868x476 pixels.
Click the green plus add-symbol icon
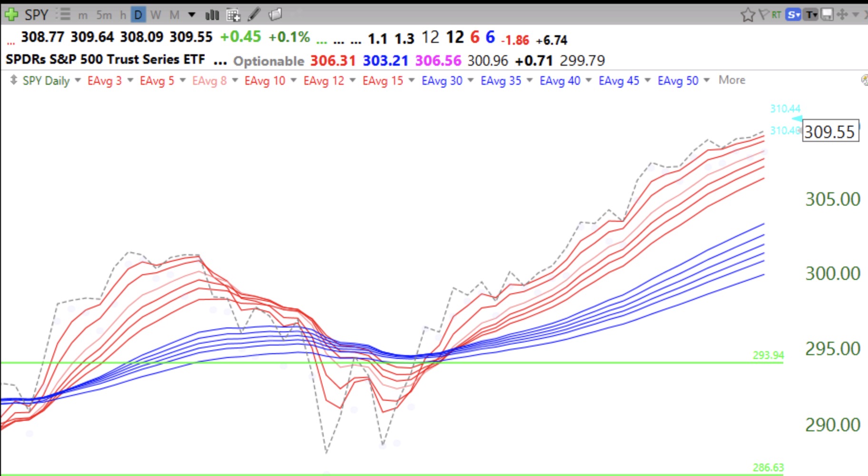pos(11,15)
